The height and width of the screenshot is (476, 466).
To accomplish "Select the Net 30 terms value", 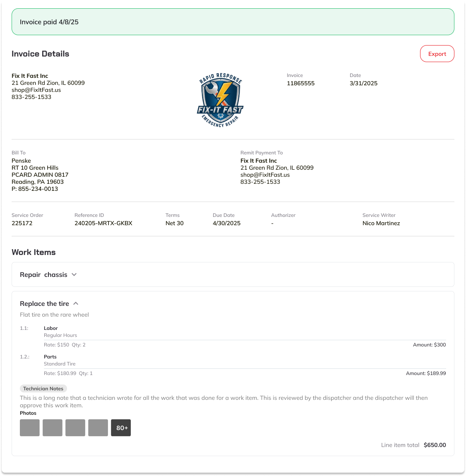I will (174, 223).
